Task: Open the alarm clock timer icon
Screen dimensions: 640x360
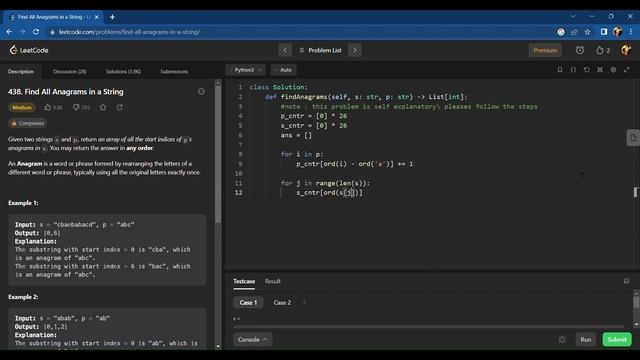Action: click(x=580, y=50)
